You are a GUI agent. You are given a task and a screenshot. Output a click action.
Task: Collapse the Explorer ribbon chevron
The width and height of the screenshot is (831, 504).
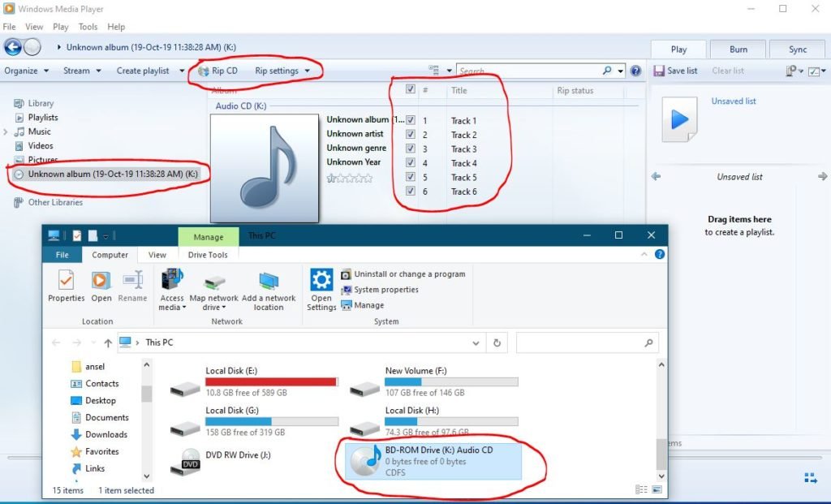pyautogui.click(x=644, y=254)
